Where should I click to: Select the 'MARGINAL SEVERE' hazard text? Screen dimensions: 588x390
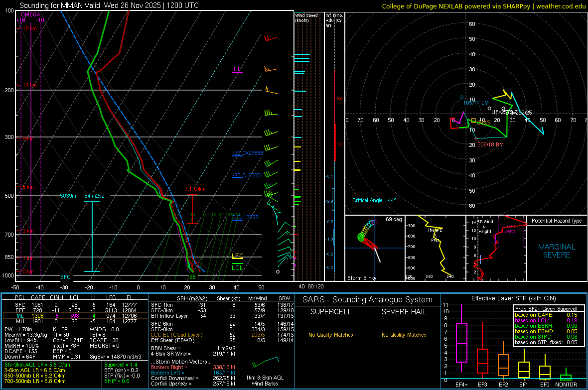click(x=557, y=251)
